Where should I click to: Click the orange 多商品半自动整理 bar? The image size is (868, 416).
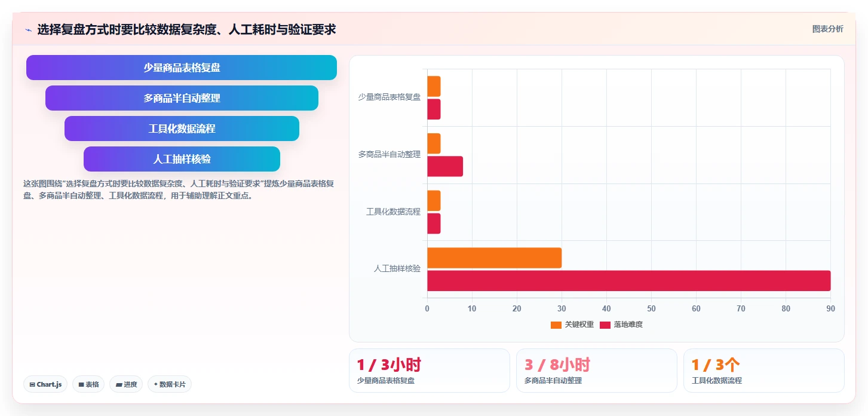pos(434,143)
